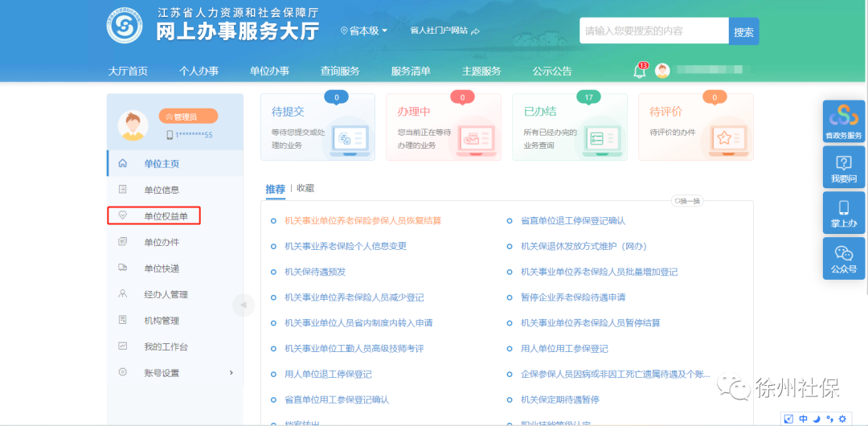This screenshot has width=868, height=426.
Task: Click the user avatar in top navigation
Action: [x=662, y=71]
